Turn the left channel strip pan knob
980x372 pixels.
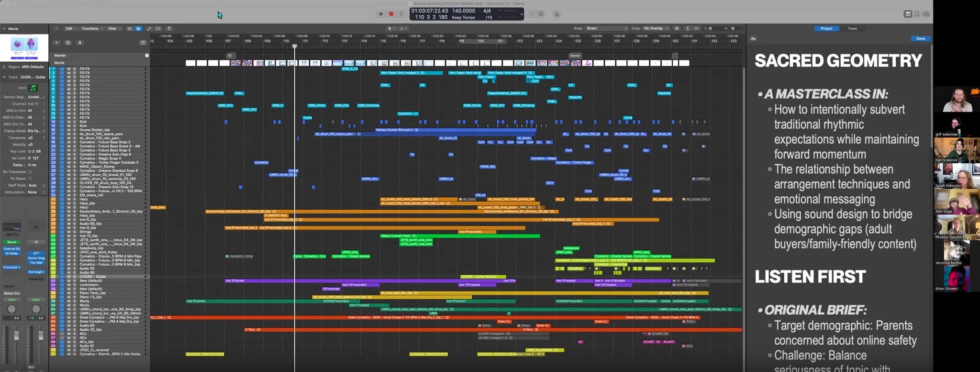[12, 309]
